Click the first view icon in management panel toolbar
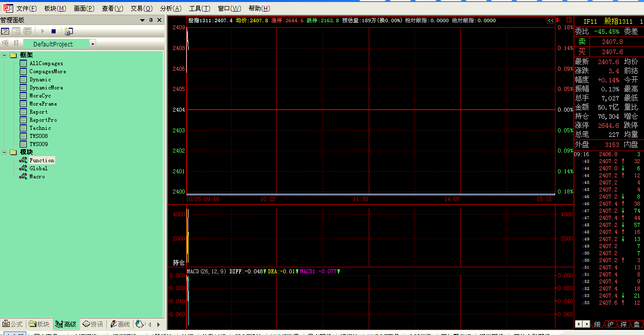The width and height of the screenshot is (644, 335). (5, 31)
